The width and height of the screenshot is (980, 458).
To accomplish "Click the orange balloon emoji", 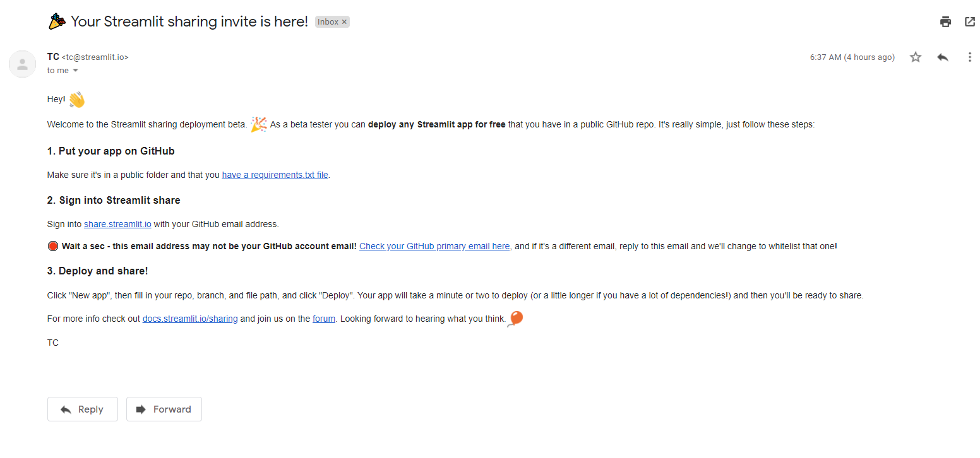I will [516, 319].
